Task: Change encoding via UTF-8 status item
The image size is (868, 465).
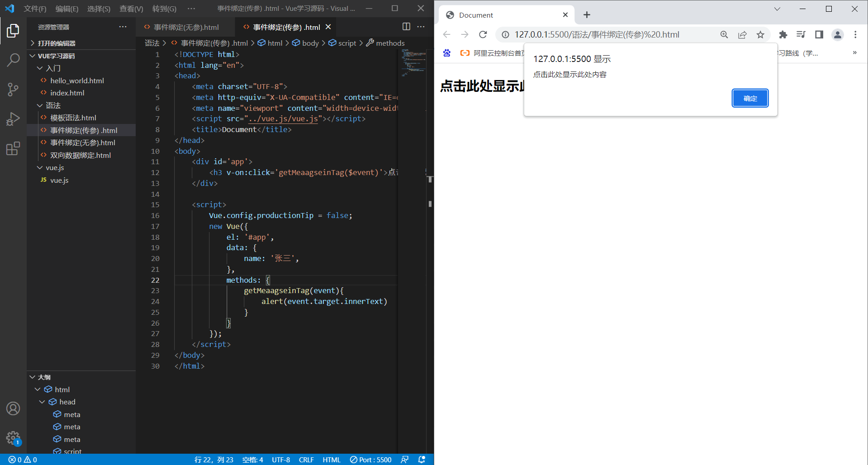Action: (x=281, y=460)
